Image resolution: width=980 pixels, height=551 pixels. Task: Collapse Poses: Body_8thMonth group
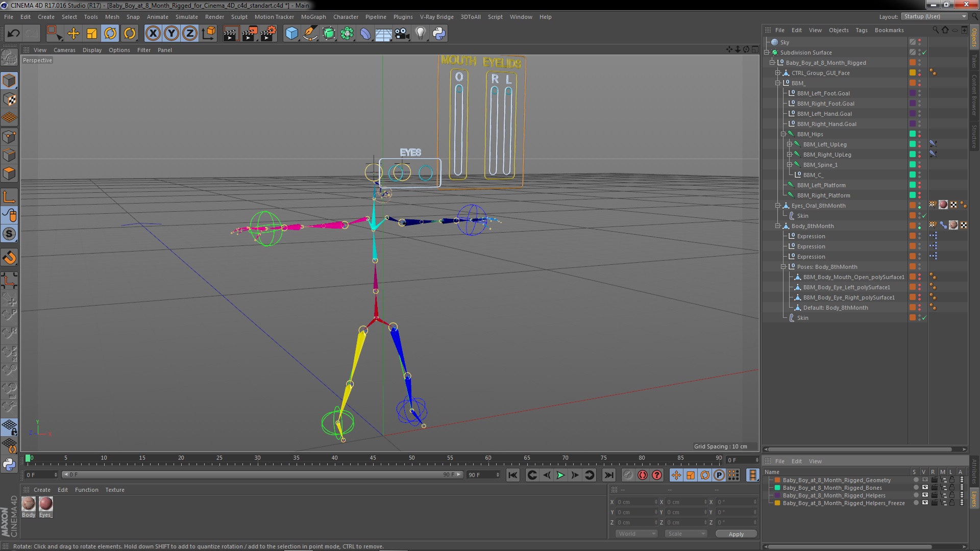click(783, 267)
